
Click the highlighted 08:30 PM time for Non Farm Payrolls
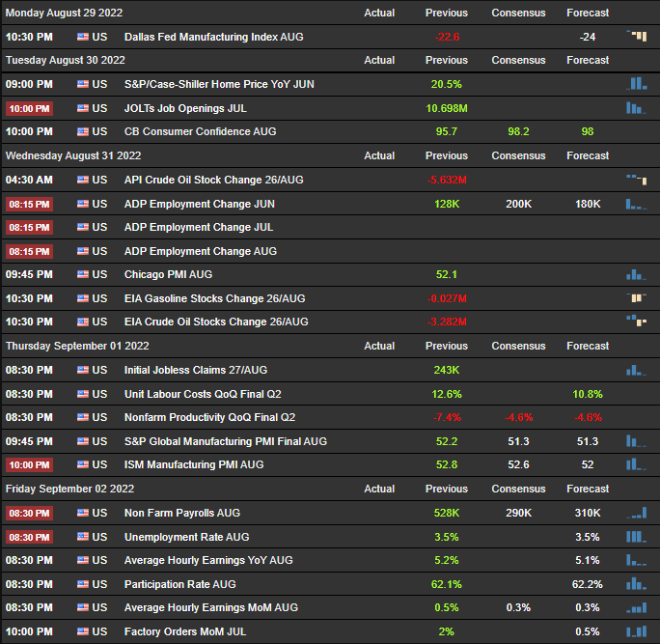point(29,513)
